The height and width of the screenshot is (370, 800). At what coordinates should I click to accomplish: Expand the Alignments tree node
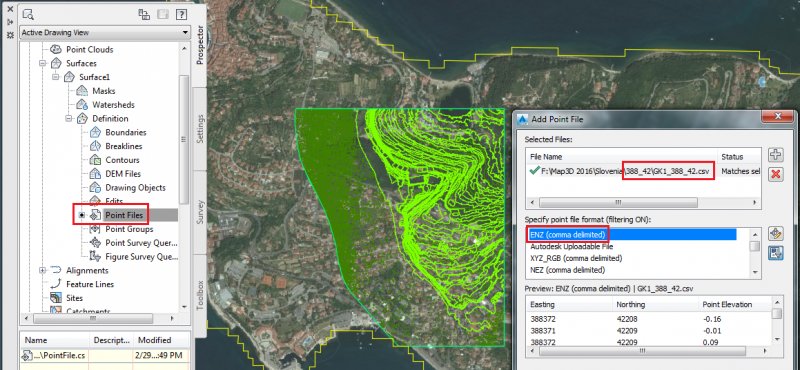pos(42,270)
